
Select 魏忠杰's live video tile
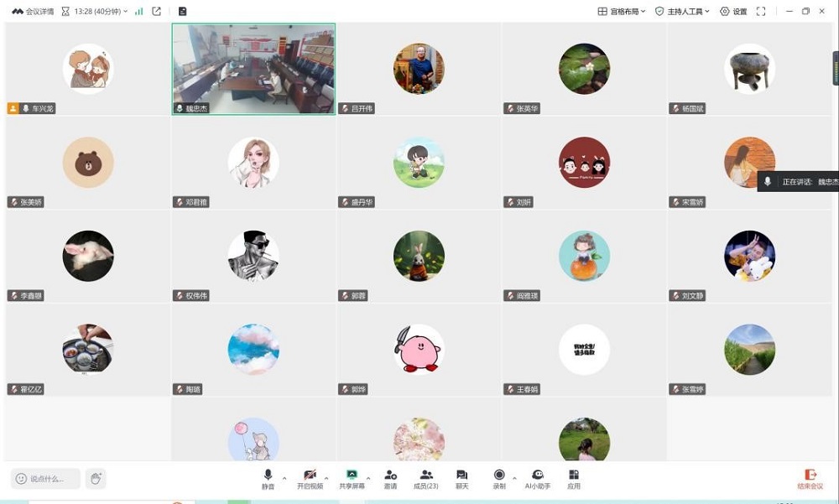click(253, 67)
